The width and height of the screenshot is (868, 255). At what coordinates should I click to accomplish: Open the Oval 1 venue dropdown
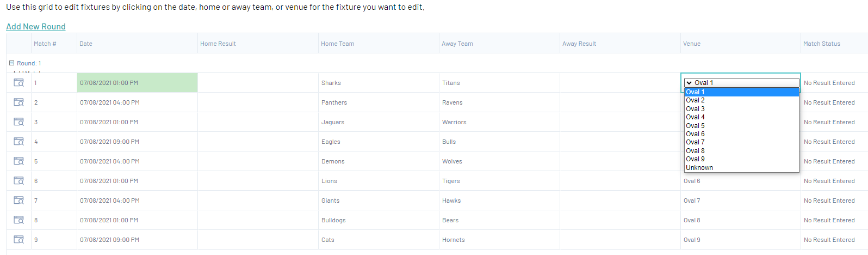pyautogui.click(x=741, y=83)
